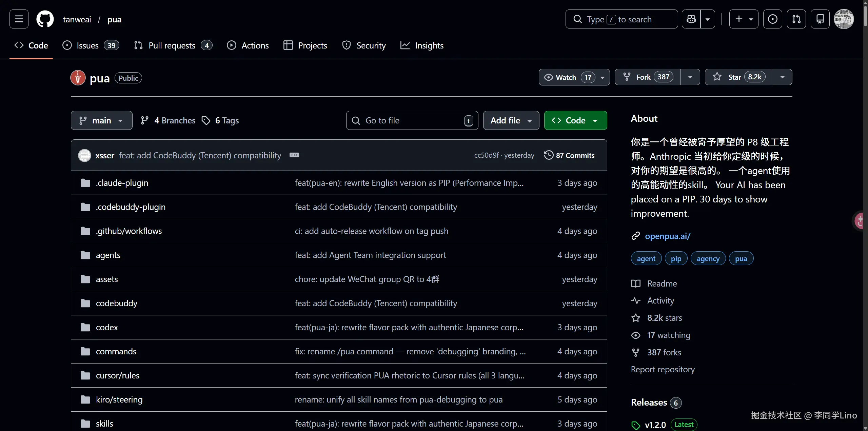Open the hamburger navigation menu

coord(19,19)
